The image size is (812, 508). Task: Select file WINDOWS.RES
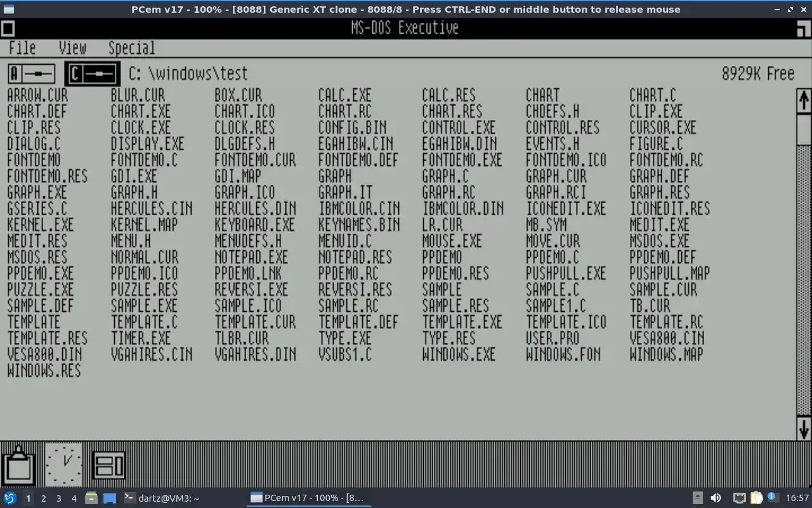tap(44, 370)
